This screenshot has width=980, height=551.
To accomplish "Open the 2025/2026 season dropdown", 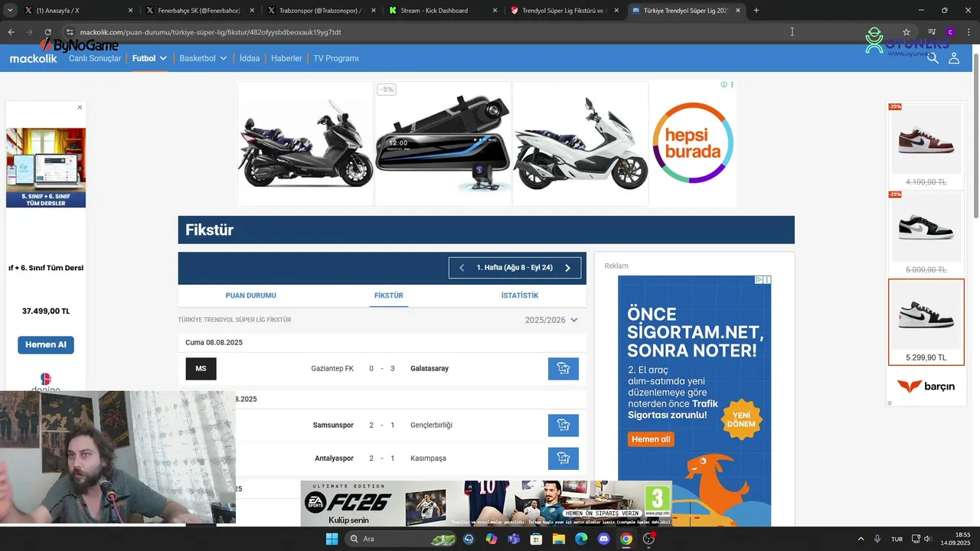I will 551,320.
